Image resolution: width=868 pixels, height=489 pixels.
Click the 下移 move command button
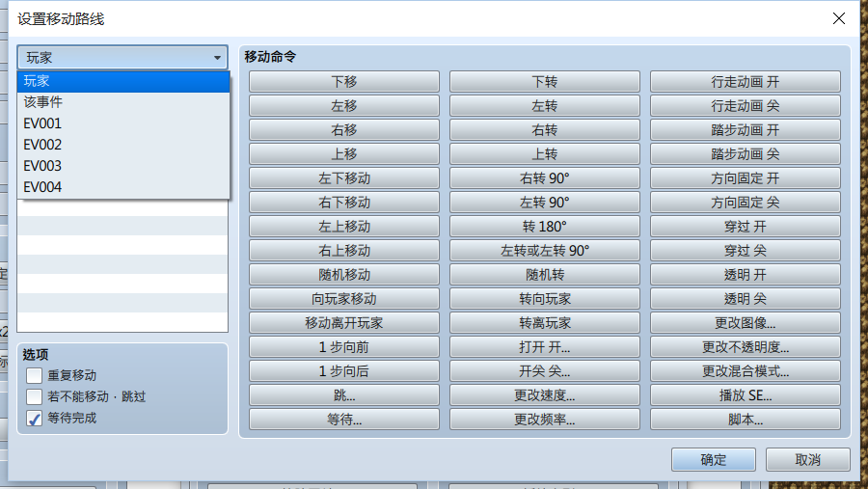point(343,81)
